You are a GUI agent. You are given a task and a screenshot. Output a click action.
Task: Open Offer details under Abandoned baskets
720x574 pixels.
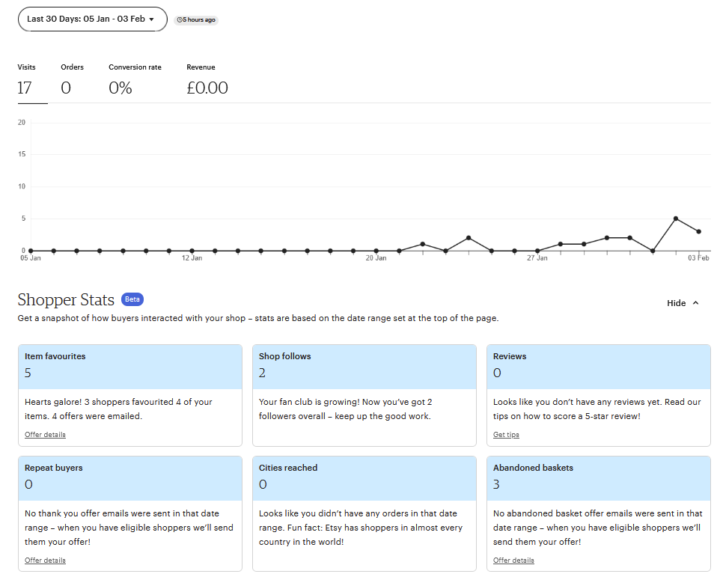513,560
